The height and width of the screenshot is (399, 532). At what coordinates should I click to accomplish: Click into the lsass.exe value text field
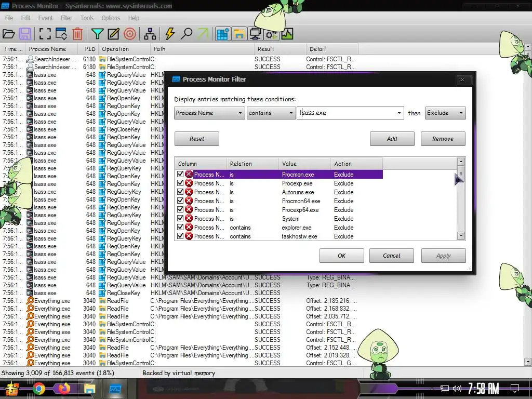tap(346, 113)
